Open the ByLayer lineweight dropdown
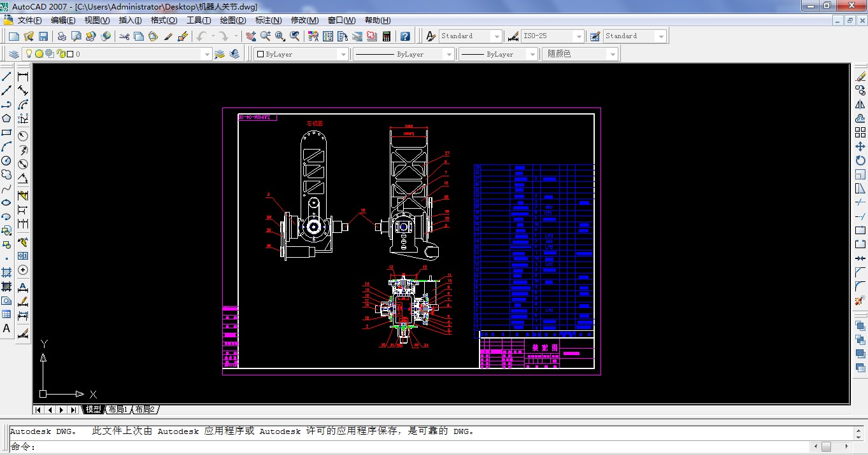The height and width of the screenshot is (455, 868). (x=532, y=54)
